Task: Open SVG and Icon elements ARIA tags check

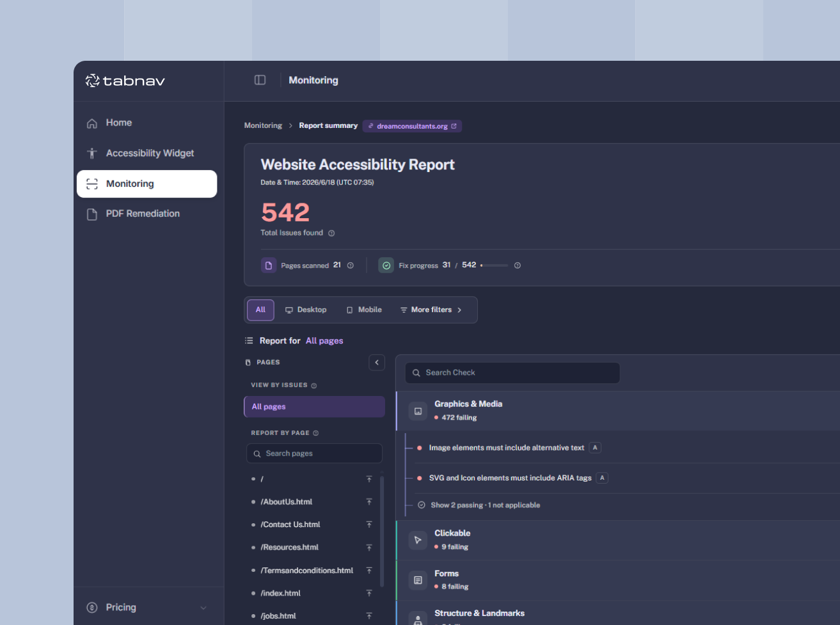Action: pyautogui.click(x=511, y=478)
